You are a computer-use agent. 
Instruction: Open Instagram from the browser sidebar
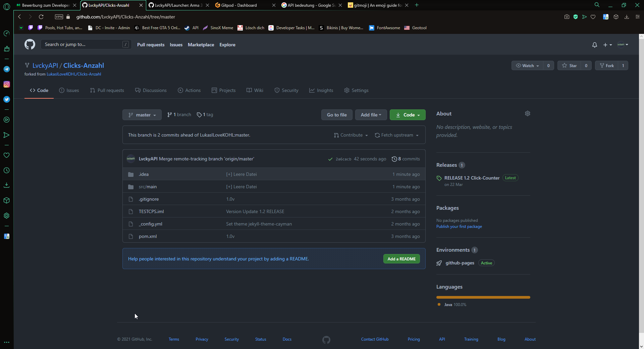coord(6,84)
